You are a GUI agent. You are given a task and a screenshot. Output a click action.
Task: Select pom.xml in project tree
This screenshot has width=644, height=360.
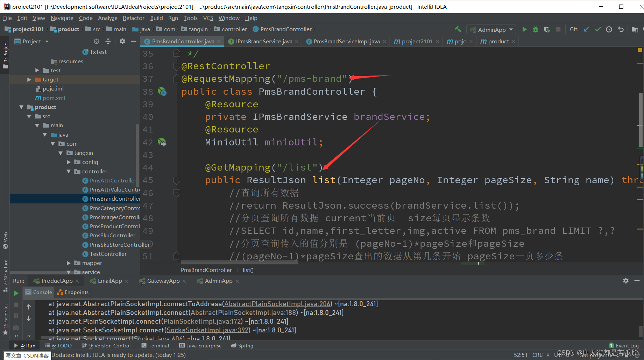coord(54,98)
